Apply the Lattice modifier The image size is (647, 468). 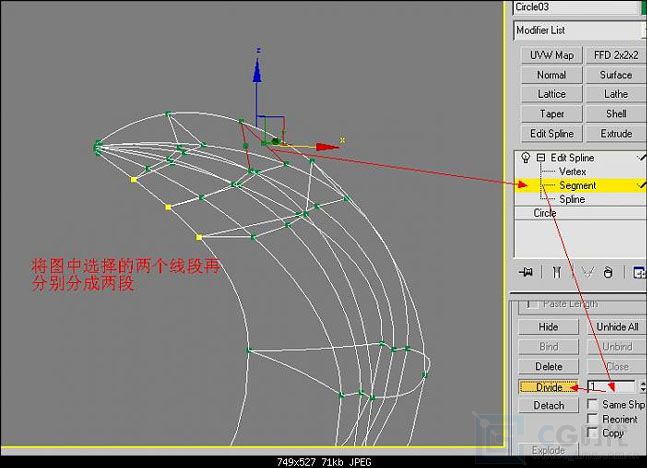pyautogui.click(x=552, y=95)
